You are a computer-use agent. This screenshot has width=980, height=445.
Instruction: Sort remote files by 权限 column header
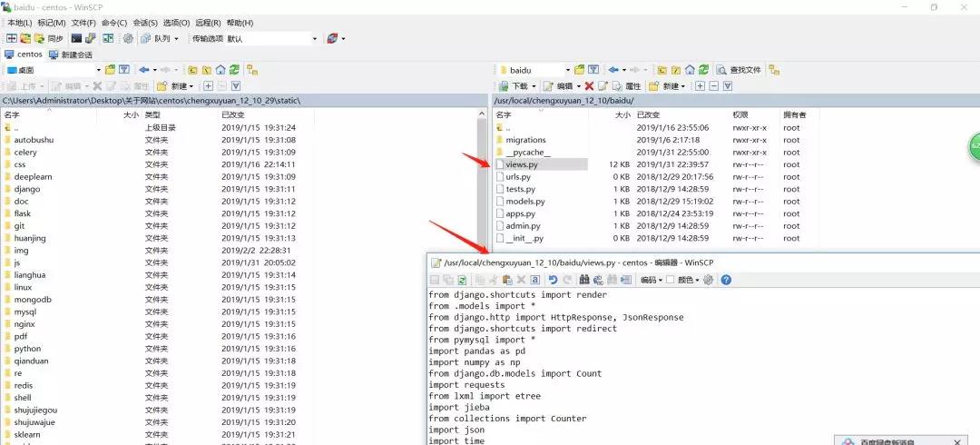click(740, 115)
